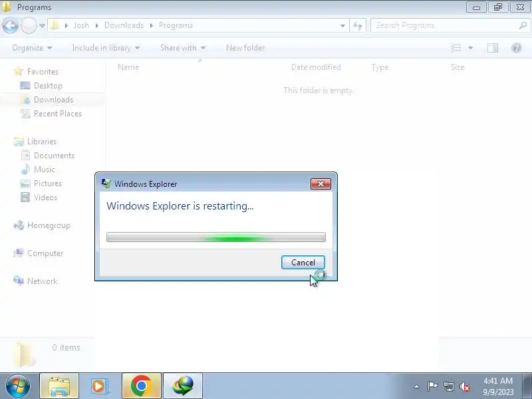
Task: Open Desktop in Favorites
Action: click(x=48, y=86)
